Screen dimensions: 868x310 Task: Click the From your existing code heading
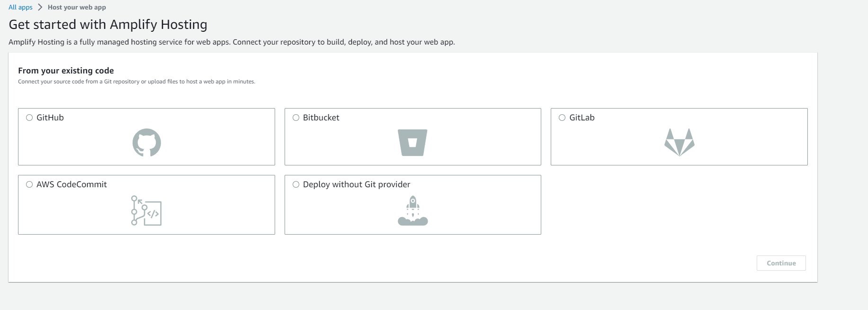pyautogui.click(x=66, y=71)
